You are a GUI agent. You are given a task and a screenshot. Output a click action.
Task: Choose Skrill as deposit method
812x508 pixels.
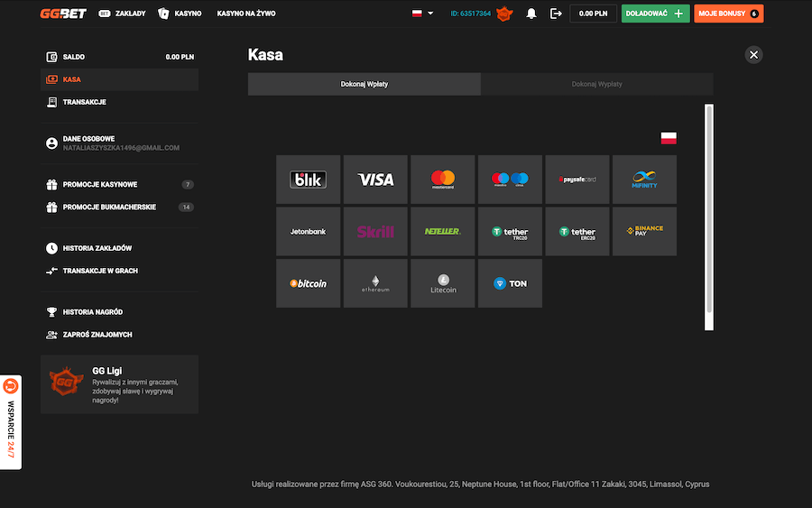(375, 232)
